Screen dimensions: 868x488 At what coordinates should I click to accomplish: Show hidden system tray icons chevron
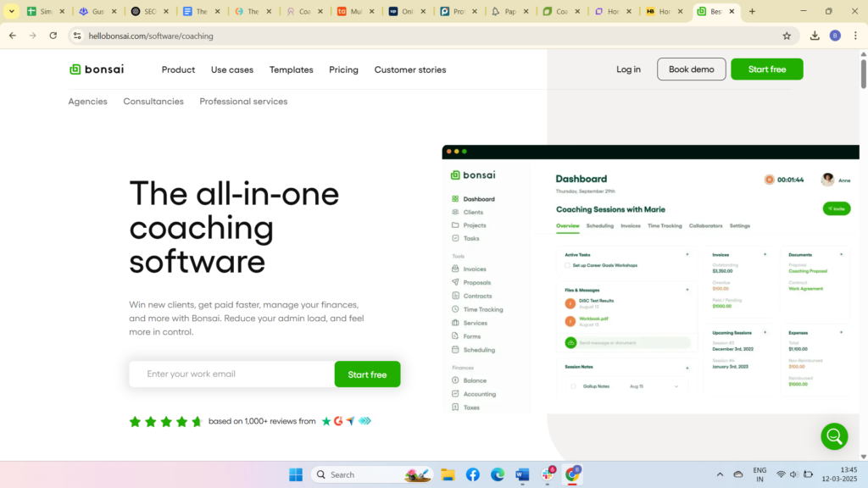(x=721, y=474)
